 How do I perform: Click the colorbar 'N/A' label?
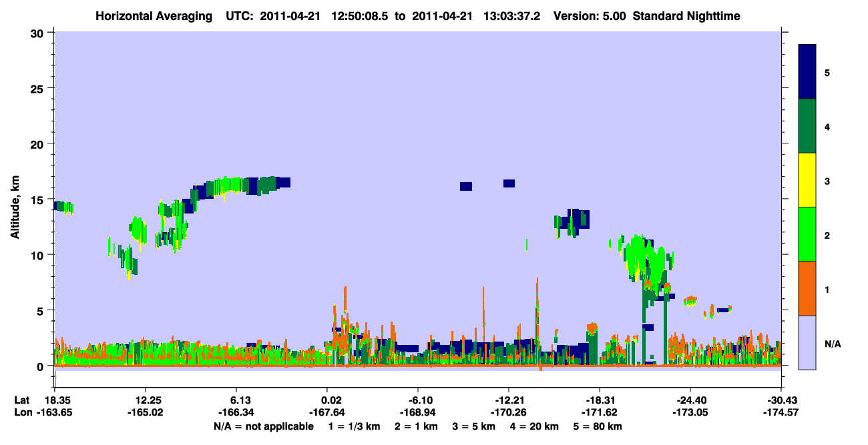pos(832,344)
